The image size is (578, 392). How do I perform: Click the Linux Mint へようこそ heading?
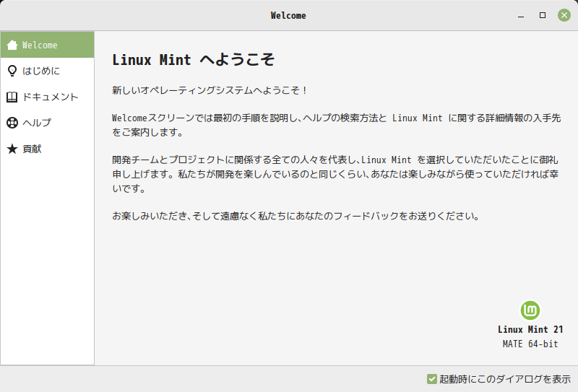pyautogui.click(x=193, y=59)
